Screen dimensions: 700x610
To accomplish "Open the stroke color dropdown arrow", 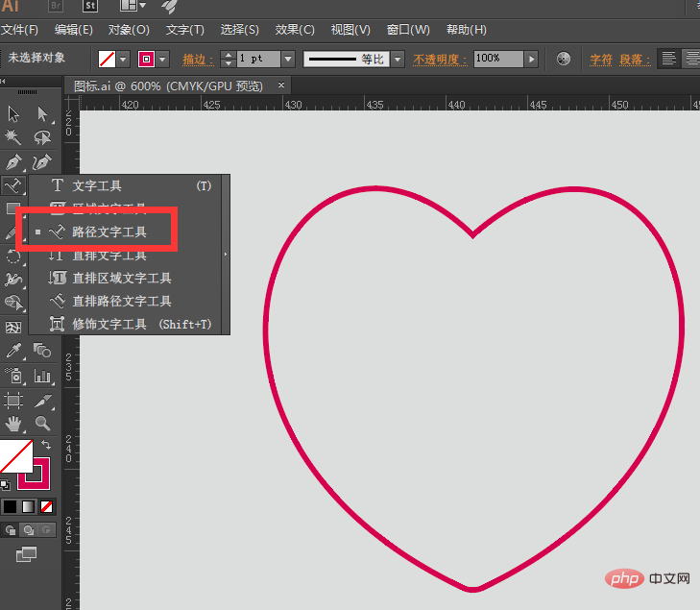I will point(162,59).
